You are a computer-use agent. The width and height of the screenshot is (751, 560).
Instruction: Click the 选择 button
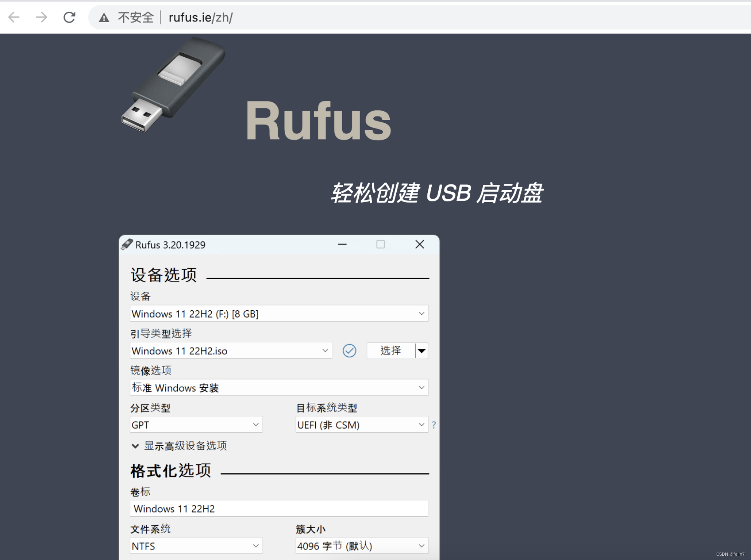[x=390, y=350]
